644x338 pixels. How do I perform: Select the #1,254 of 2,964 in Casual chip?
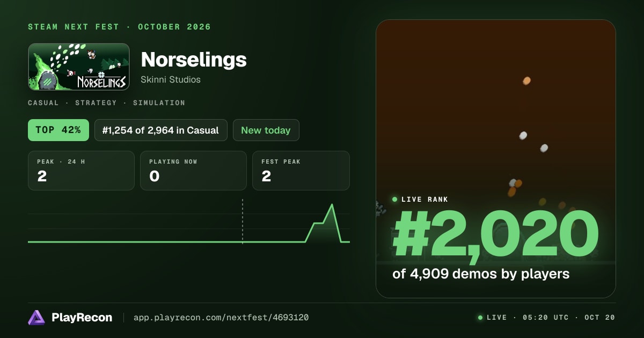coord(161,130)
